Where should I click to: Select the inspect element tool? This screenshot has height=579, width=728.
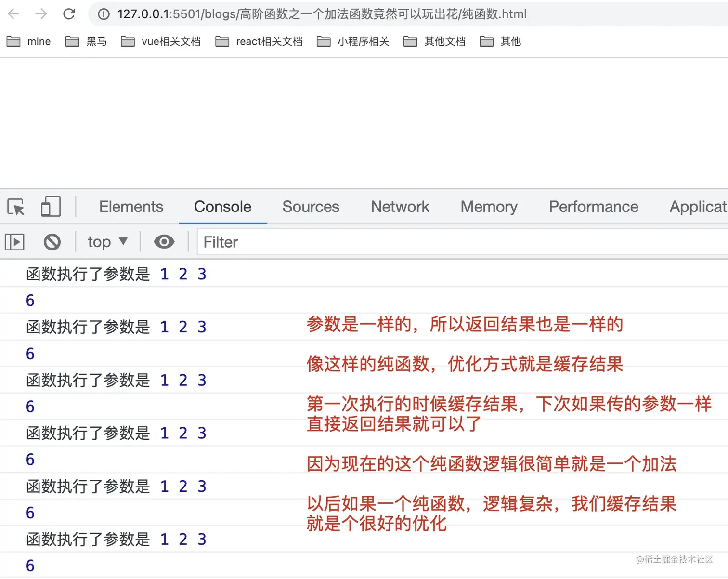(16, 207)
